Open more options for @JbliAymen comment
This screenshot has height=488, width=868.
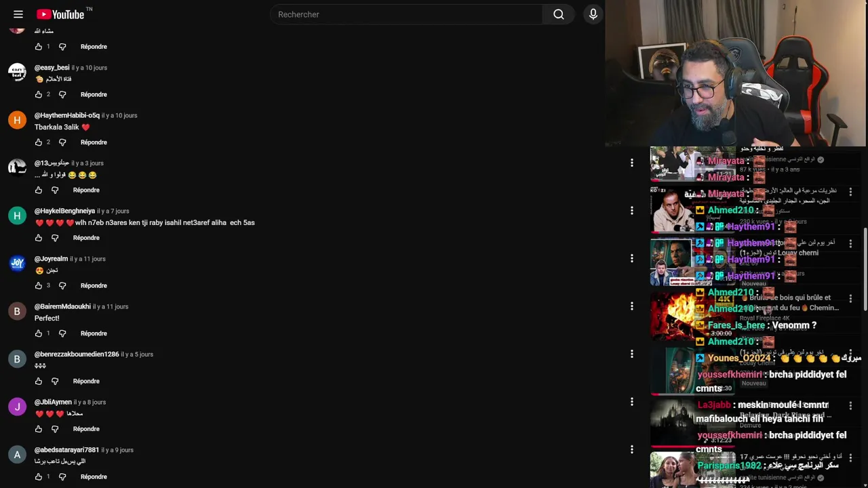click(x=631, y=402)
